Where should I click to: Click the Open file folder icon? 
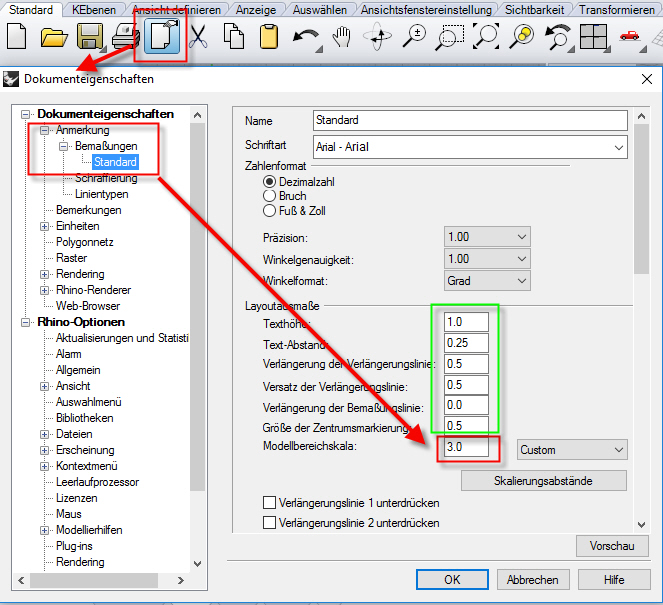[x=53, y=38]
